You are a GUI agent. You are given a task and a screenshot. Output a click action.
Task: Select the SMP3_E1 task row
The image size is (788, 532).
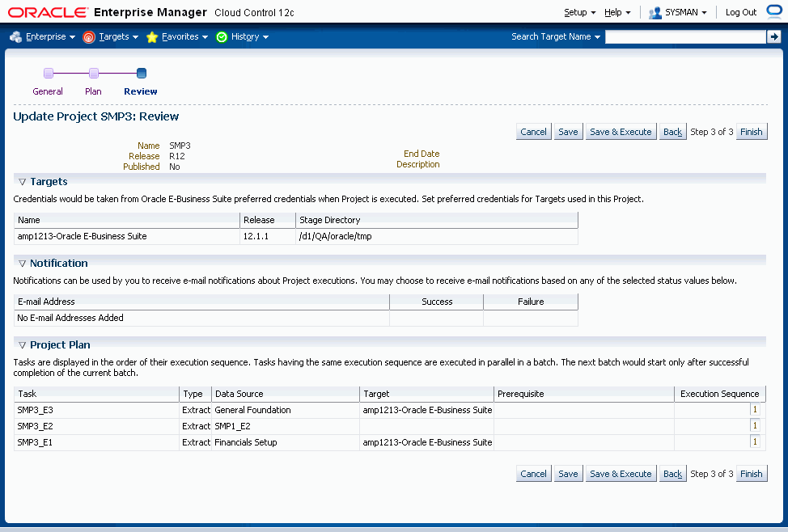pos(389,442)
